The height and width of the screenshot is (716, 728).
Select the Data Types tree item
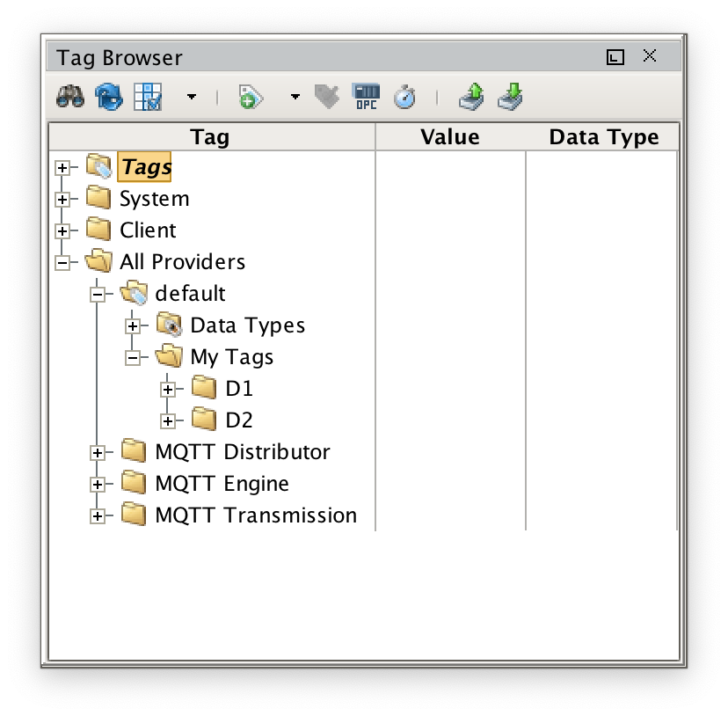[247, 325]
